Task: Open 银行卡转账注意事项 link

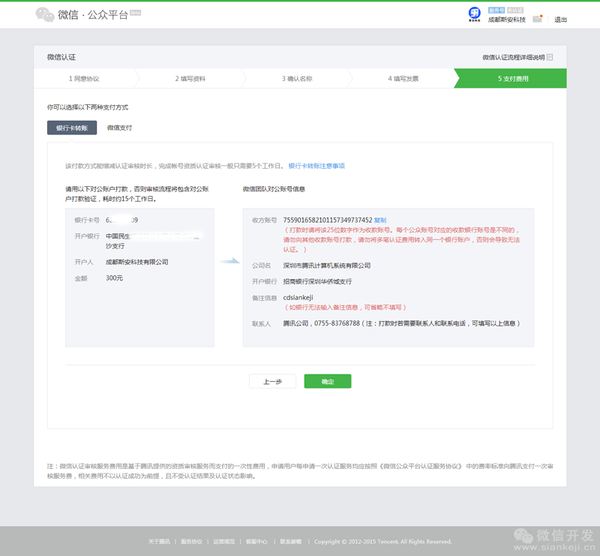Action: pyautogui.click(x=316, y=166)
